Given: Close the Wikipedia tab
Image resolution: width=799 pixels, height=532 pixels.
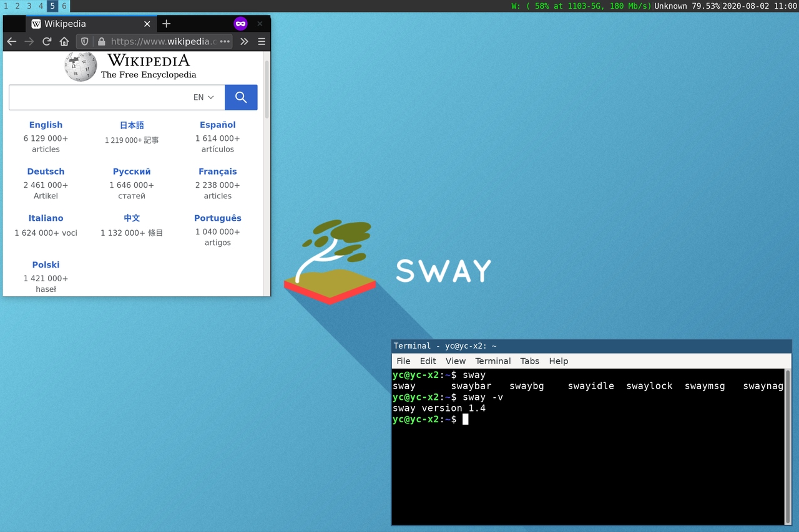Looking at the screenshot, I should pyautogui.click(x=147, y=24).
